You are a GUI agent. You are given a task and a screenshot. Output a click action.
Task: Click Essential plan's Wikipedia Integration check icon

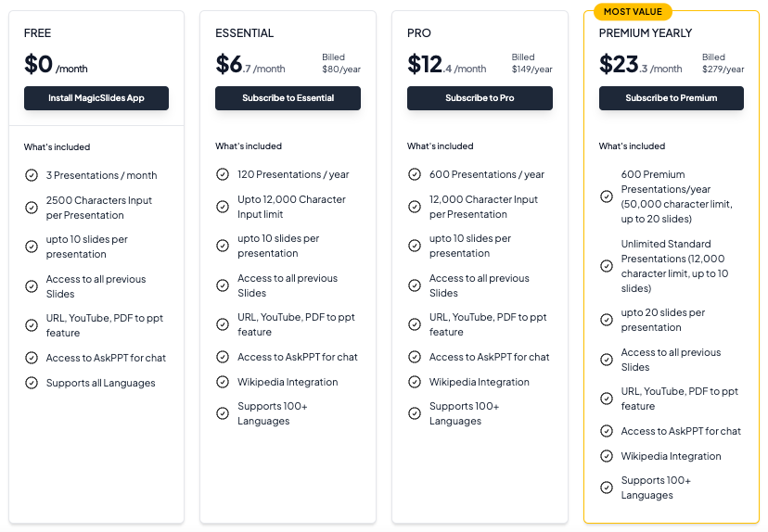click(x=223, y=382)
